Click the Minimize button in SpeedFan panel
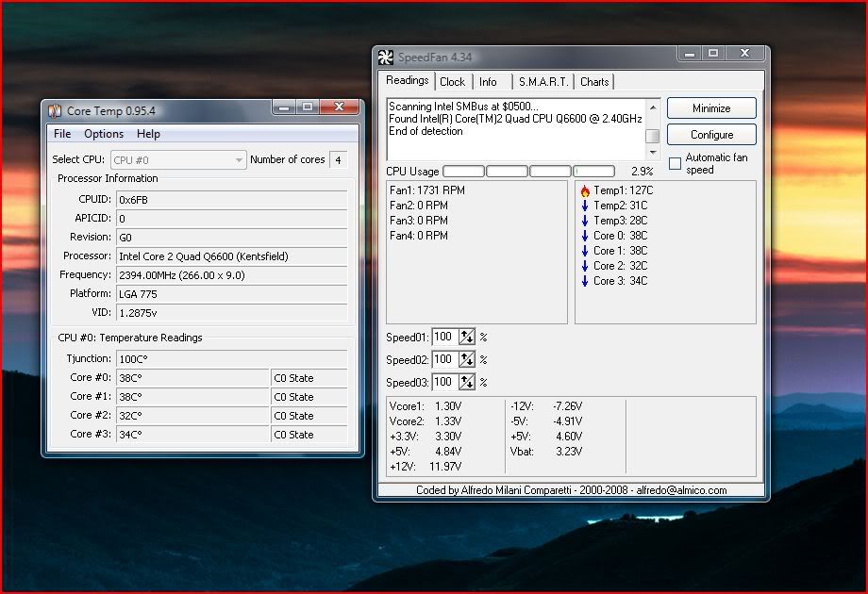 pos(711,108)
